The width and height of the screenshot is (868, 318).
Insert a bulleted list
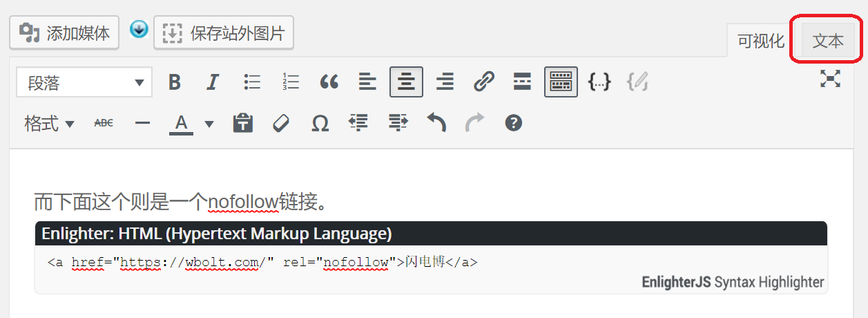pyautogui.click(x=252, y=82)
